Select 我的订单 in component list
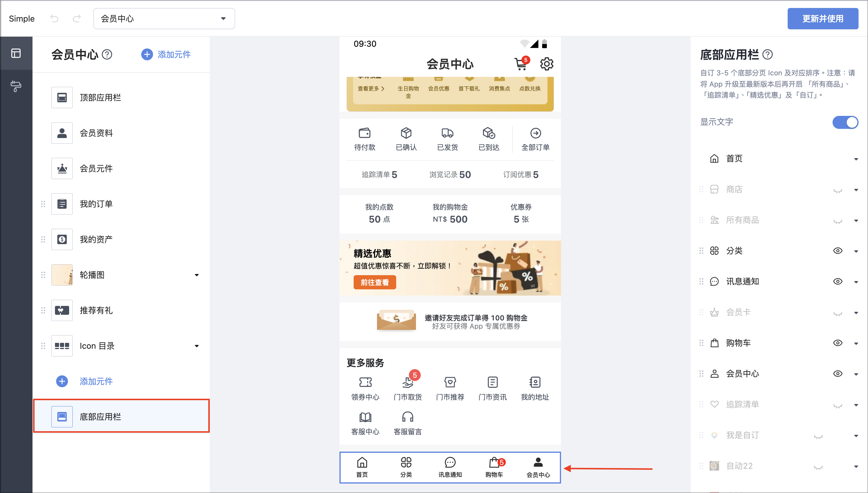Image resolution: width=868 pixels, height=493 pixels. tap(121, 204)
